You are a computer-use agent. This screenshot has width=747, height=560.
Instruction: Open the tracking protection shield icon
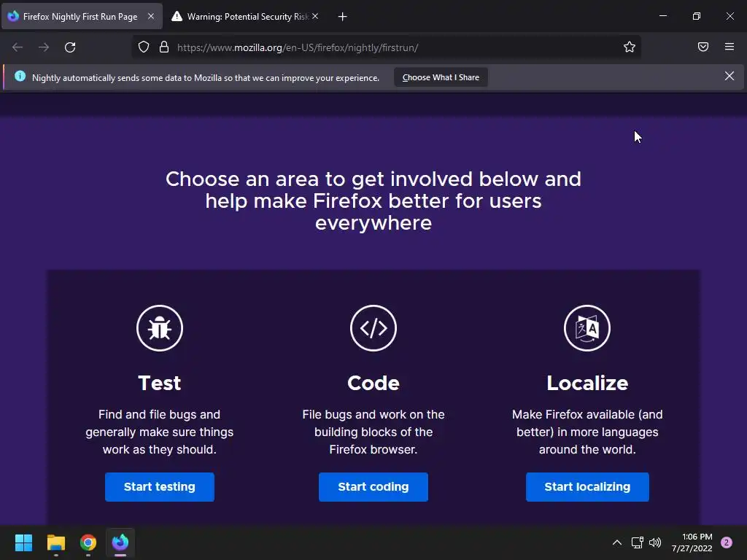(144, 47)
